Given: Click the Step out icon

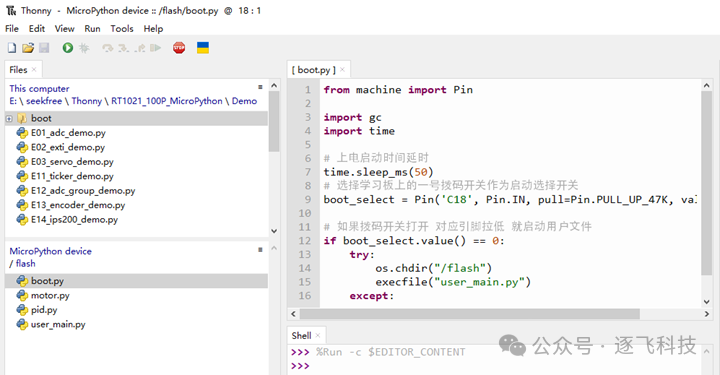Looking at the screenshot, I should click(x=140, y=48).
